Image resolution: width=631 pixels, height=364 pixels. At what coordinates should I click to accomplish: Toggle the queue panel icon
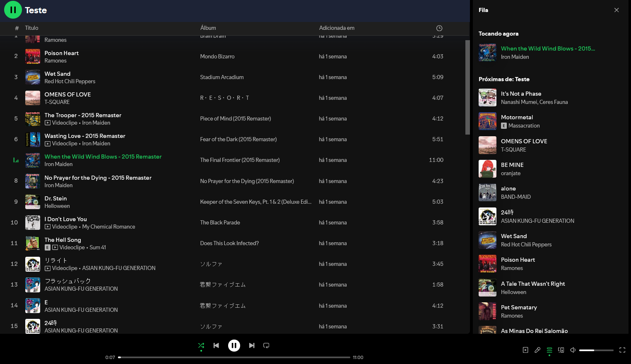point(549,350)
